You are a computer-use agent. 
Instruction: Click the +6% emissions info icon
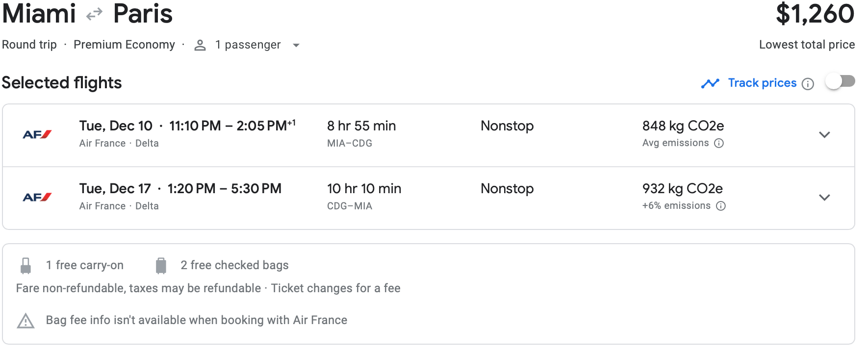(721, 206)
